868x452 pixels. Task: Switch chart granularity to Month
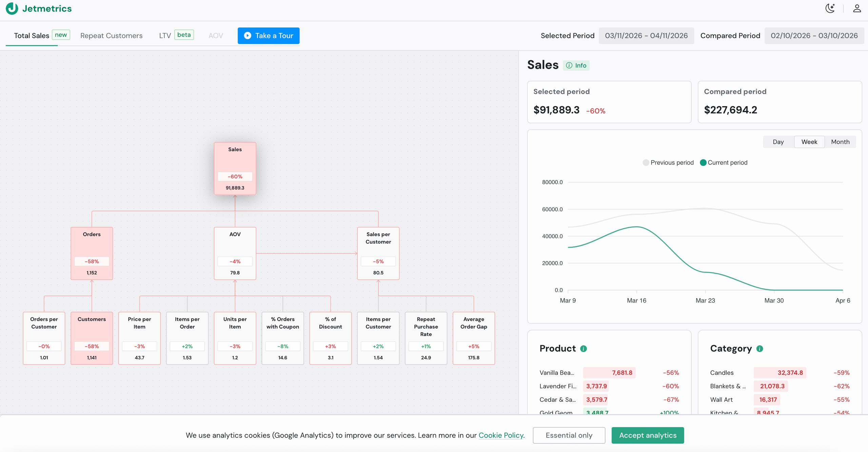tap(840, 142)
